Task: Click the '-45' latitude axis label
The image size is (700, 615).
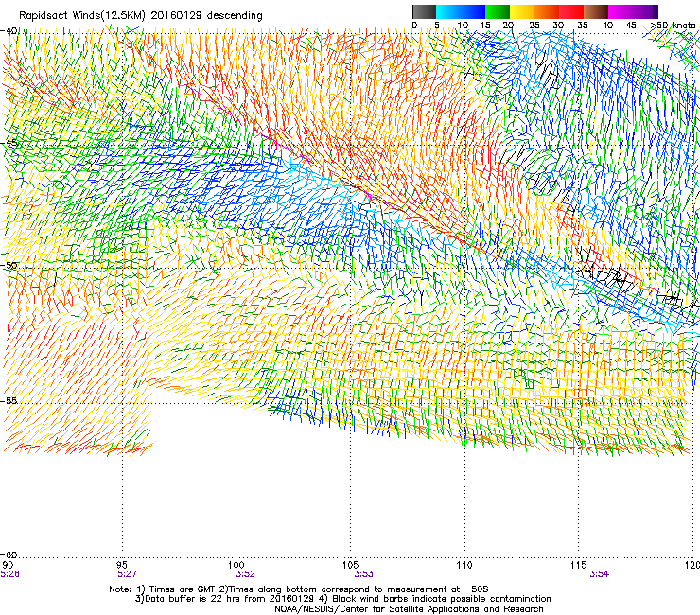Action: pyautogui.click(x=9, y=143)
